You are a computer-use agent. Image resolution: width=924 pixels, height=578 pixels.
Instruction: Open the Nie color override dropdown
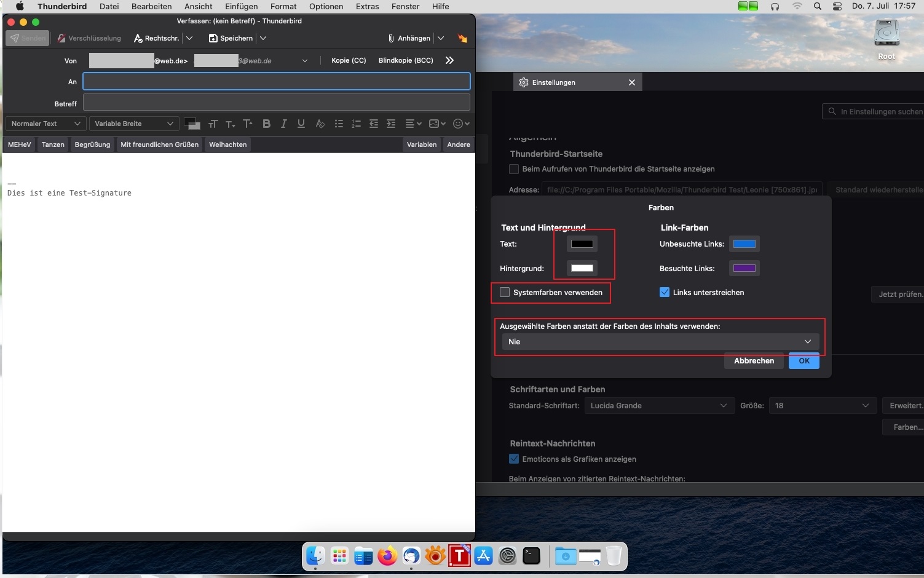pos(660,341)
